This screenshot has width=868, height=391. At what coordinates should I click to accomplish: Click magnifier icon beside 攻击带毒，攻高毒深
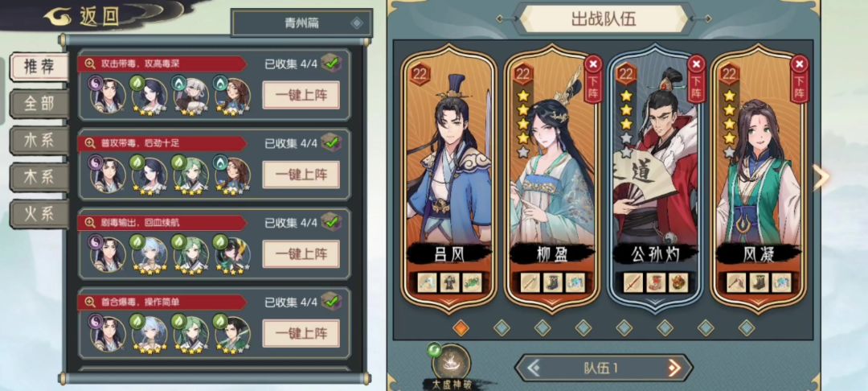pyautogui.click(x=90, y=64)
